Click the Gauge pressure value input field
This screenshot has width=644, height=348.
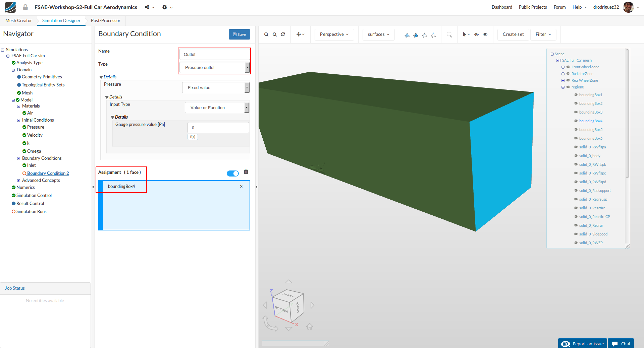218,128
